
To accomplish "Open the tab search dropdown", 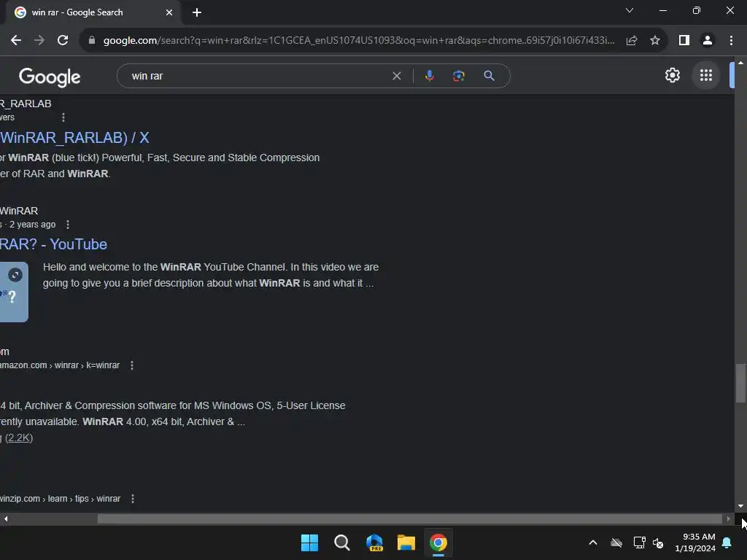I will pos(630,10).
